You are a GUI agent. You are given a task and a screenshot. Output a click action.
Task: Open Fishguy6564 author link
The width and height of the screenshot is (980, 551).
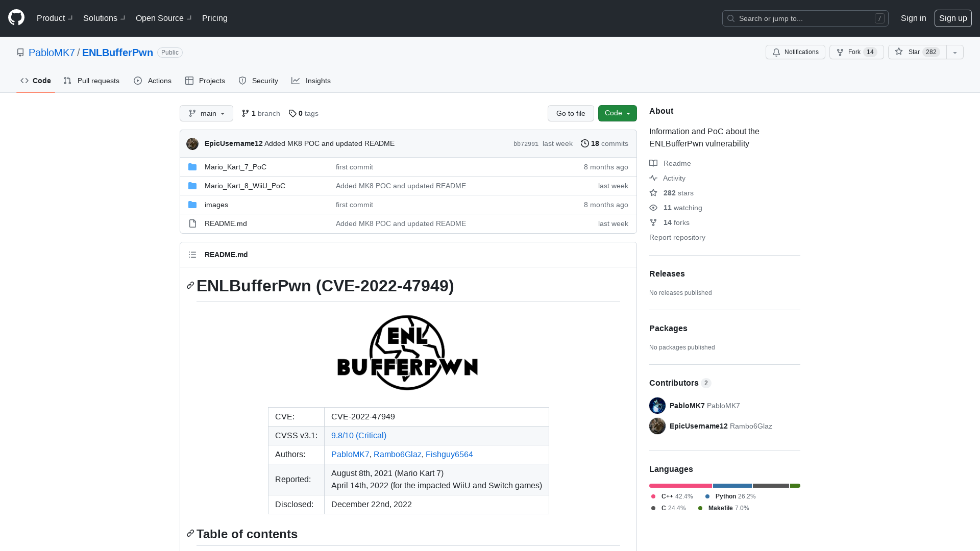[449, 454]
